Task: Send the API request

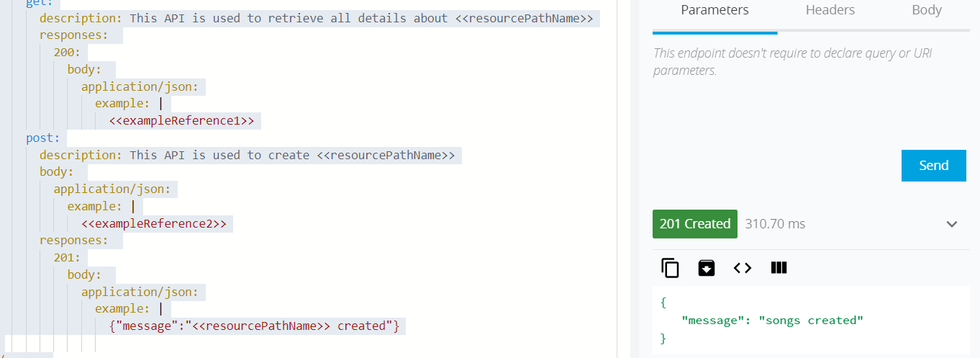Action: [933, 166]
